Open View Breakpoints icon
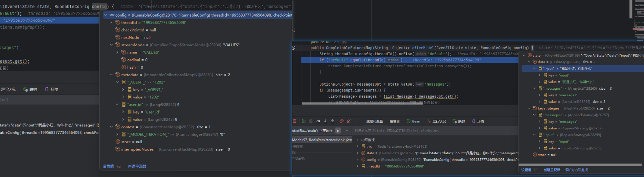This screenshot has width=644, height=177. [341, 121]
